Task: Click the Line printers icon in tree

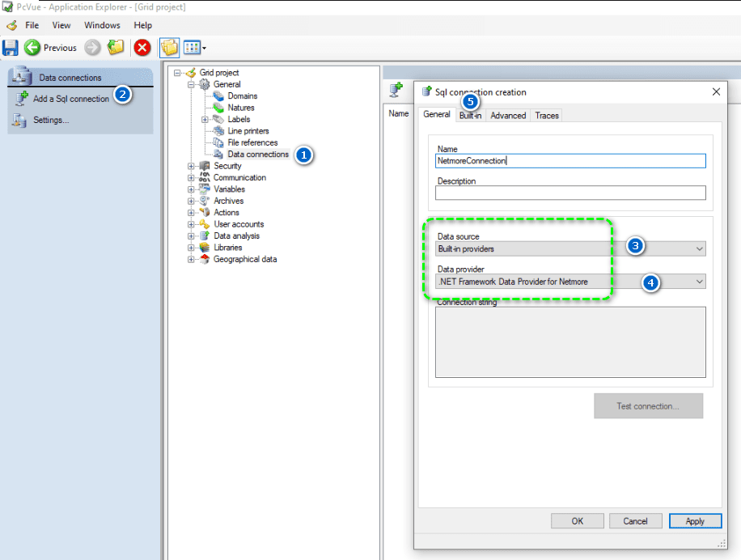Action: (218, 131)
